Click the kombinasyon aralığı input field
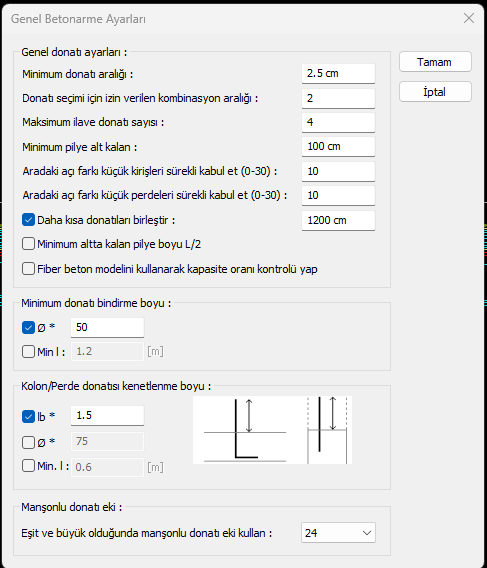 point(338,98)
